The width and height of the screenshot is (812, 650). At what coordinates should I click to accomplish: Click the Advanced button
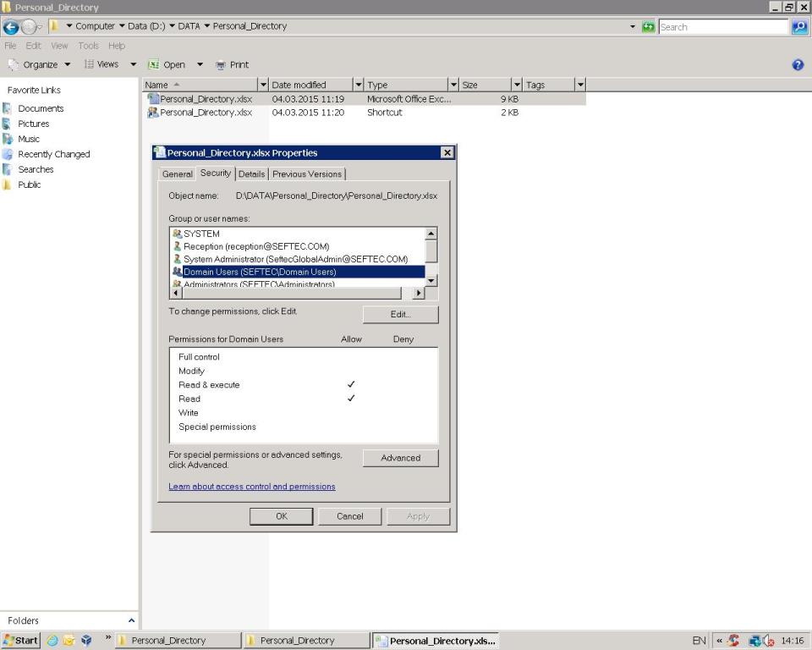(400, 458)
